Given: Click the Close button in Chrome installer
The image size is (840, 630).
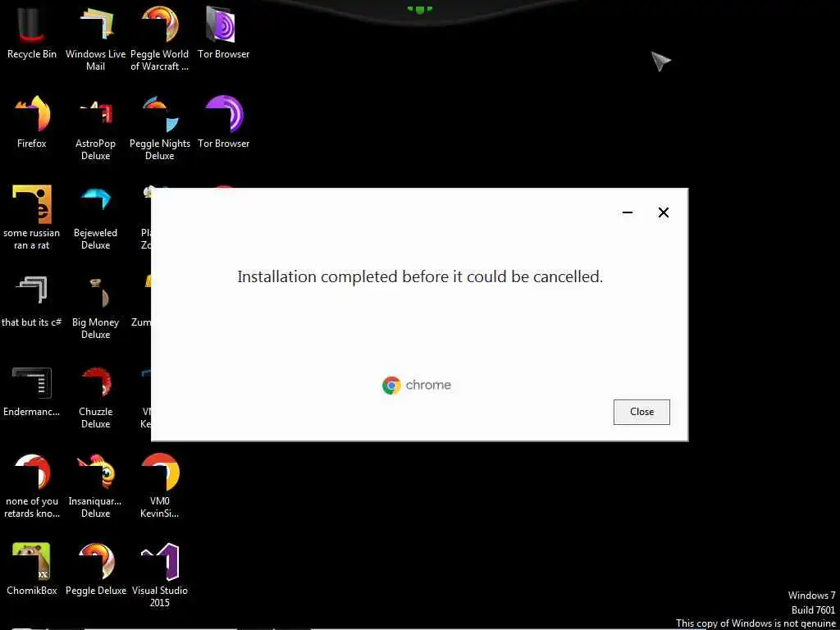Looking at the screenshot, I should [641, 412].
